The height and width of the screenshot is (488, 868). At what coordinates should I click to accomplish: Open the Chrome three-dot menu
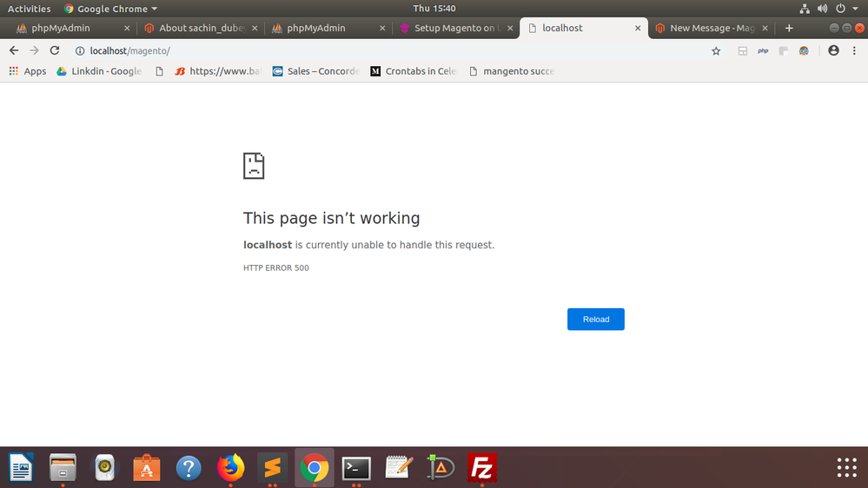853,51
